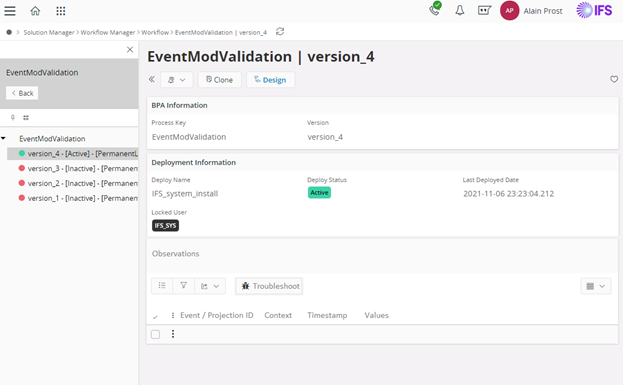Click the list view icon in Observations toolbar

pos(162,286)
